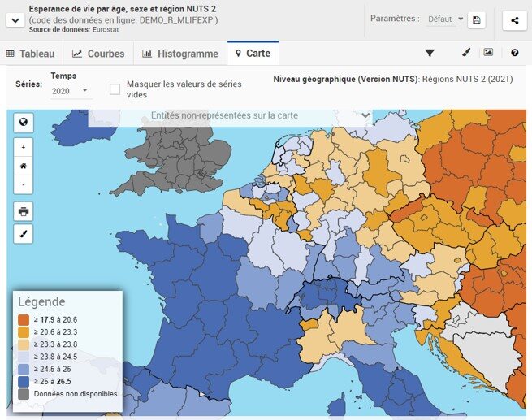The image size is (532, 420).
Task: Reset map view with home icon
Action: pos(24,166)
